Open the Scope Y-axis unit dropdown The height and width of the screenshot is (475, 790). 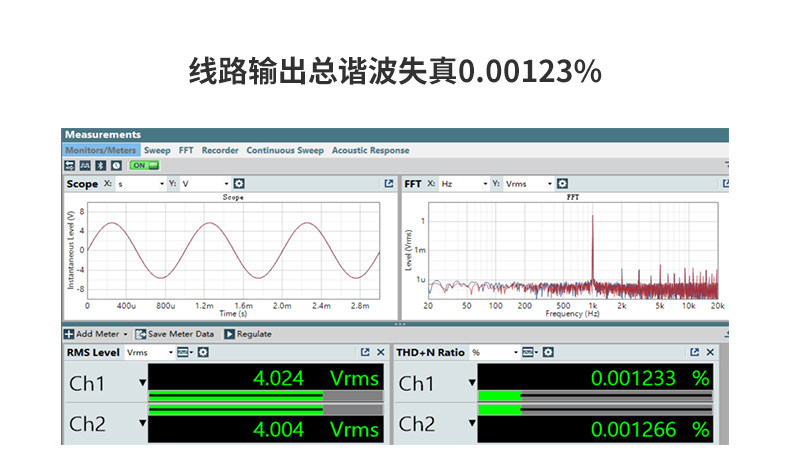206,184
